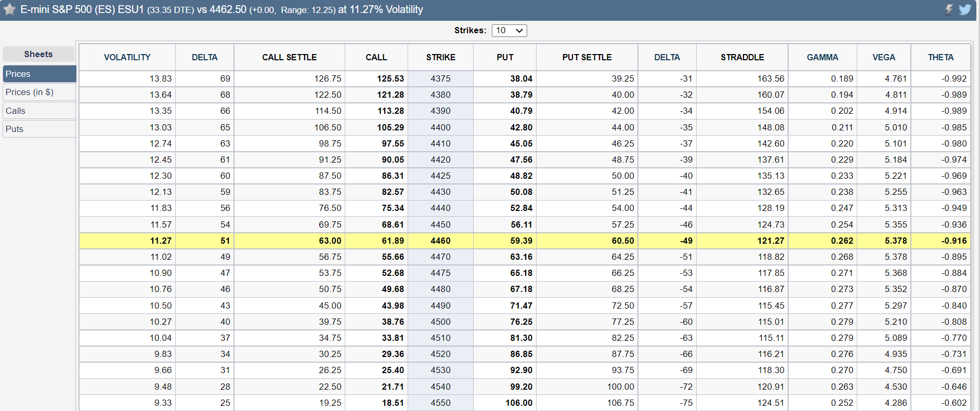Screen dimensions: 980x411
Task: Click put price 38.04
Action: [521, 78]
